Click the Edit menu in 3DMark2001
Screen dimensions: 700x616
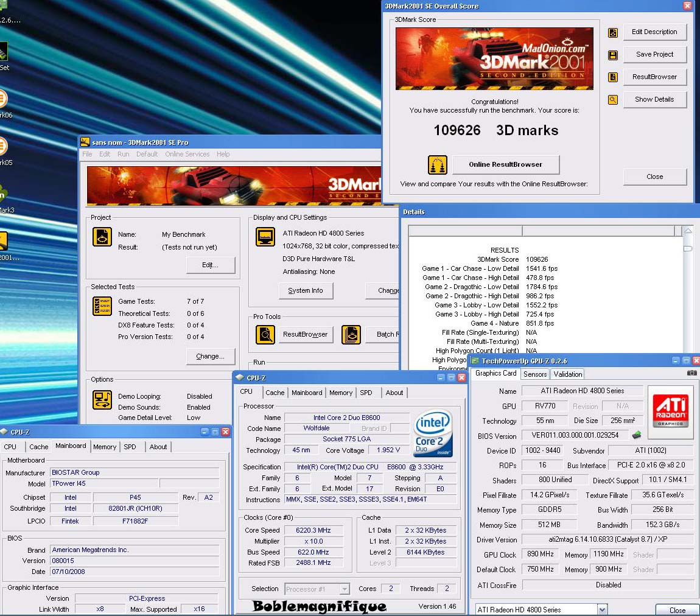[x=105, y=154]
